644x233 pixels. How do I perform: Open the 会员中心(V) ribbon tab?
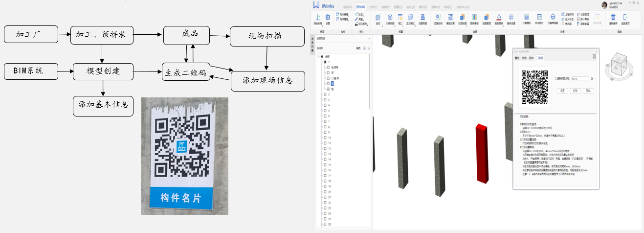[463, 7]
